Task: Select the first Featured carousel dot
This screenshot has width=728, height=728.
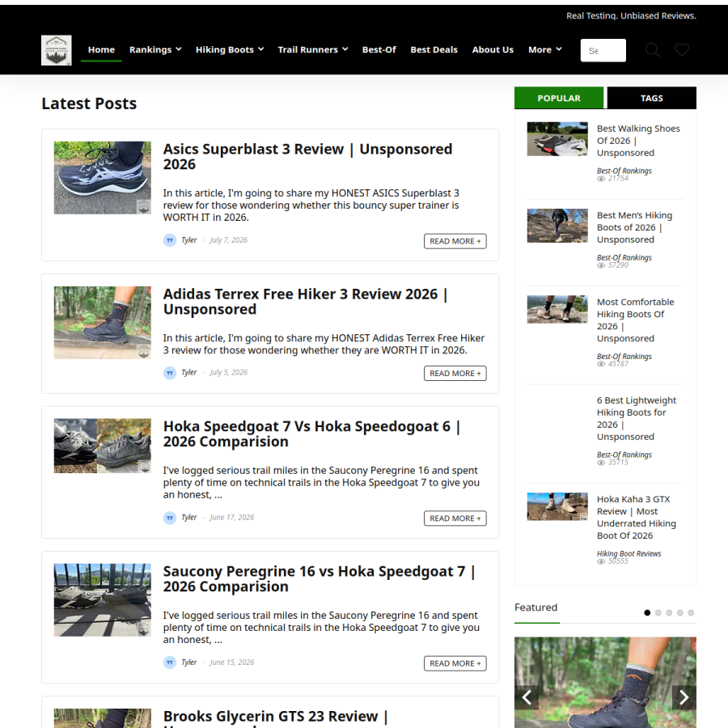Action: (647, 613)
